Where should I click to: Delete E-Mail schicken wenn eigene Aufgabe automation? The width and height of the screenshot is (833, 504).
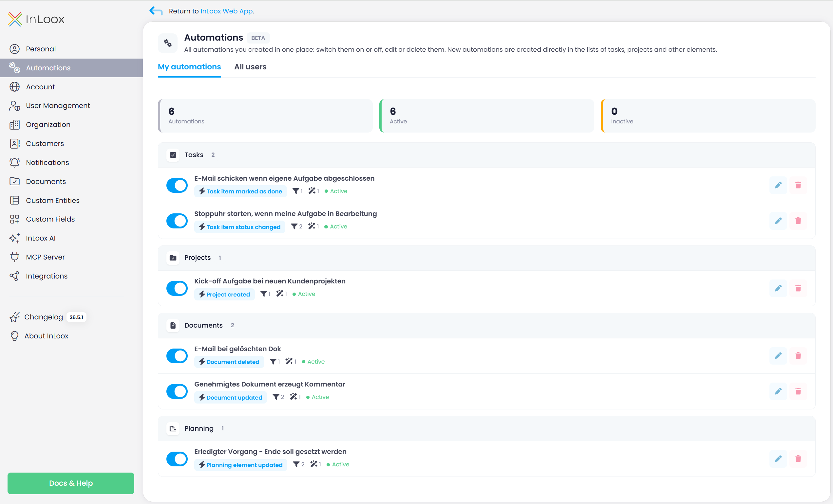[x=798, y=185]
